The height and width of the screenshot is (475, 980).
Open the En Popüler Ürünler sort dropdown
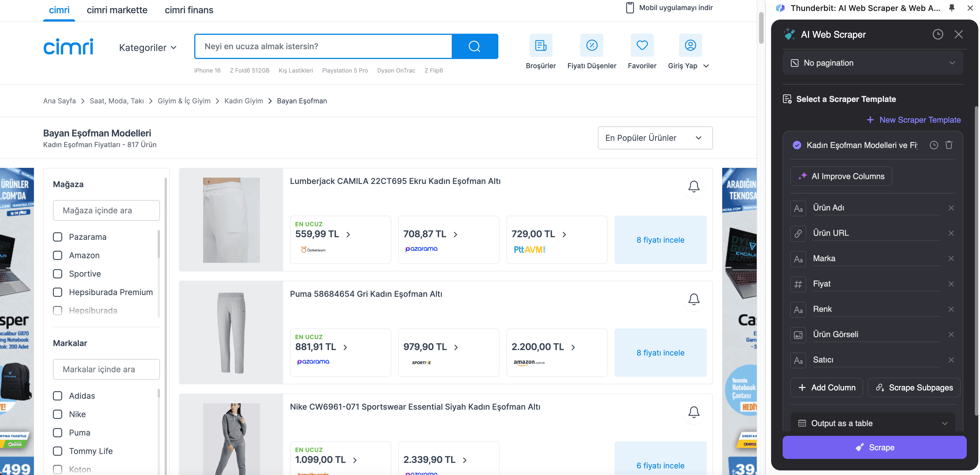click(655, 138)
